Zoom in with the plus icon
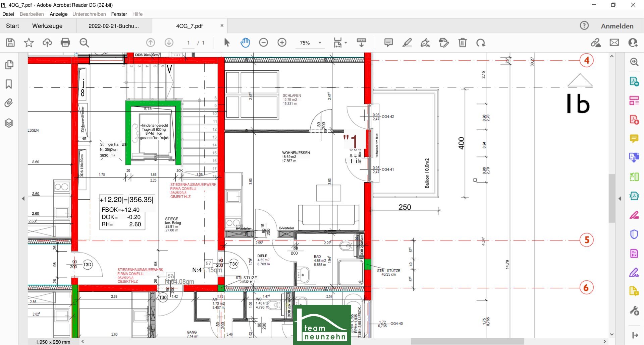 [x=282, y=43]
